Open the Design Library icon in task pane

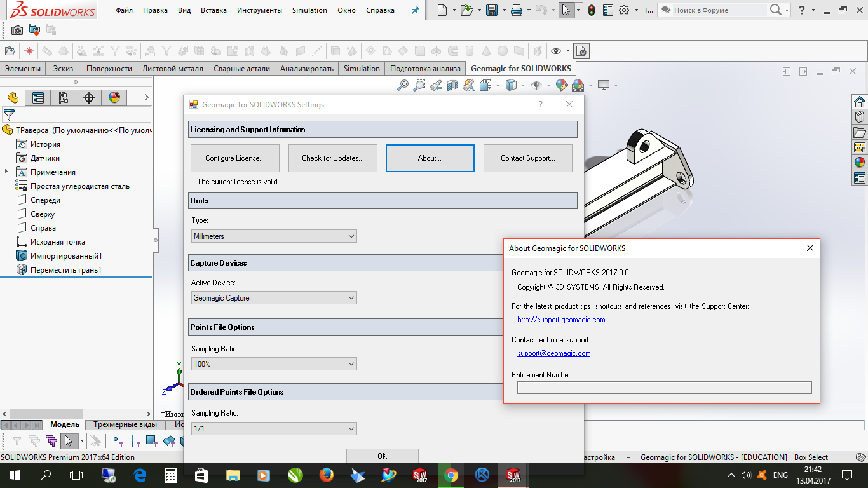[x=860, y=117]
